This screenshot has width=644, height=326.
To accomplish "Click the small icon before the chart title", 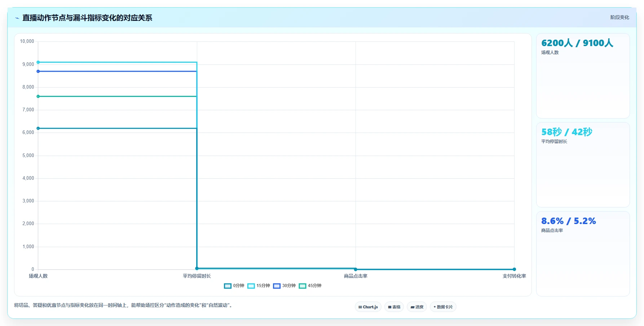I will click(x=17, y=18).
